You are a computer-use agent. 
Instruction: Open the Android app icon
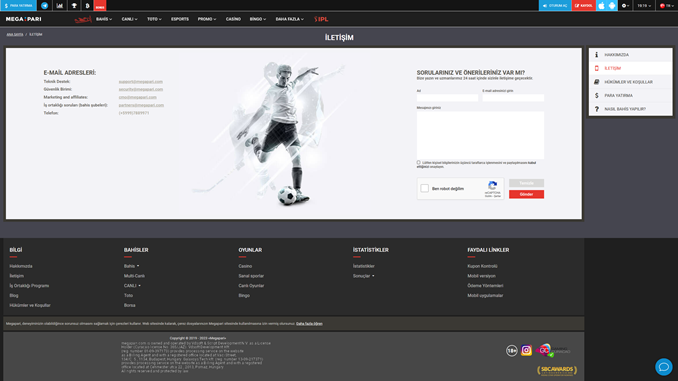coord(612,6)
